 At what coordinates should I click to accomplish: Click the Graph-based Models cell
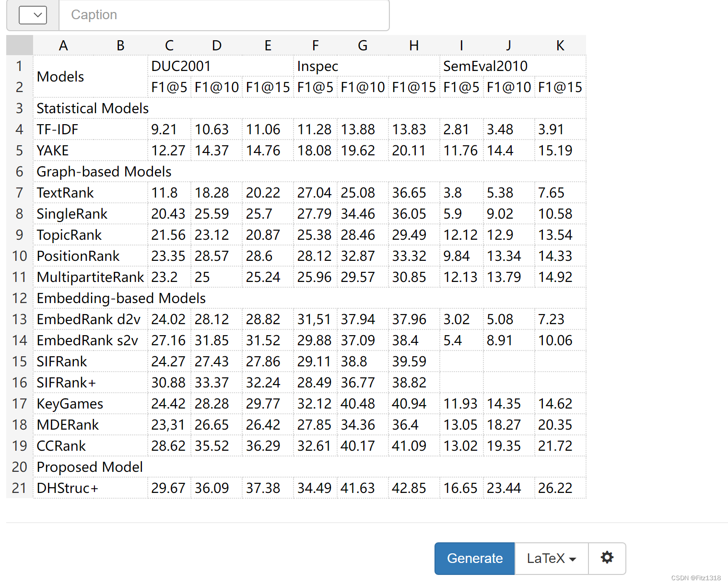(x=309, y=172)
